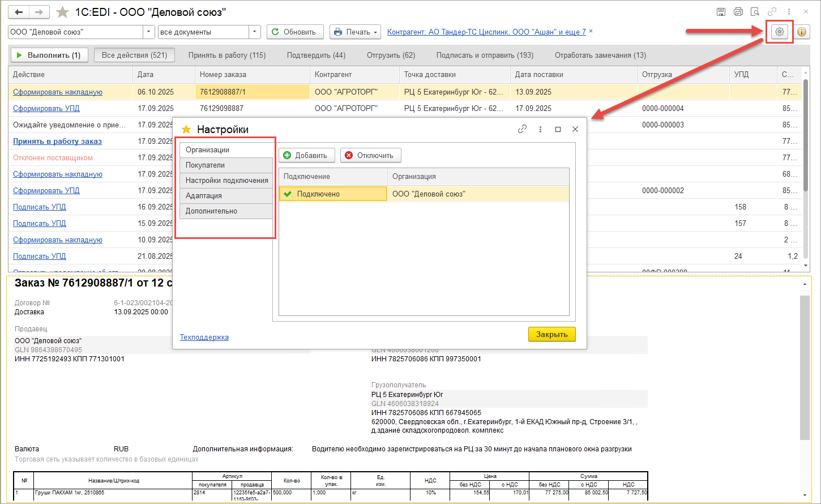The width and height of the screenshot is (821, 504).
Task: Click the back navigation arrow
Action: (x=19, y=12)
